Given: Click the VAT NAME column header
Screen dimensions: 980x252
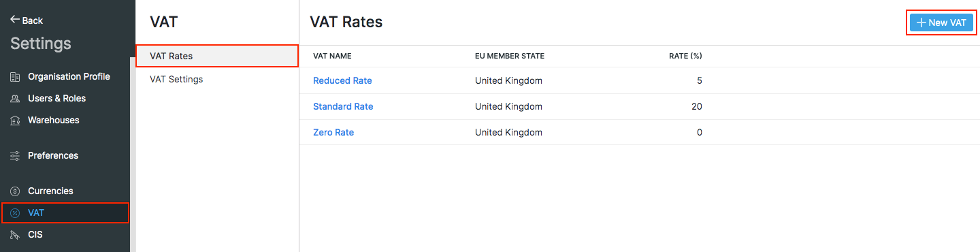Looking at the screenshot, I should tap(332, 56).
